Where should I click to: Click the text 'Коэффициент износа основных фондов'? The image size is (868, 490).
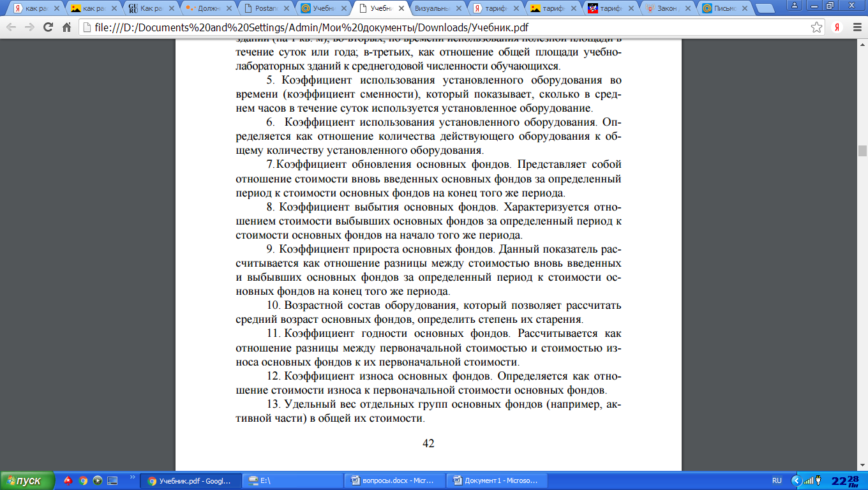(387, 376)
